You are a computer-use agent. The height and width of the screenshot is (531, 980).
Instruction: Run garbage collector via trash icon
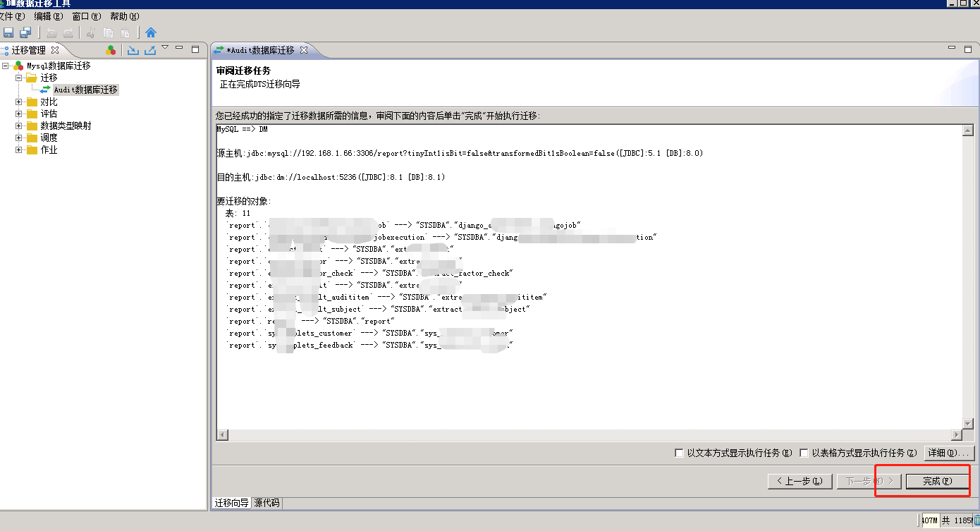point(976,520)
